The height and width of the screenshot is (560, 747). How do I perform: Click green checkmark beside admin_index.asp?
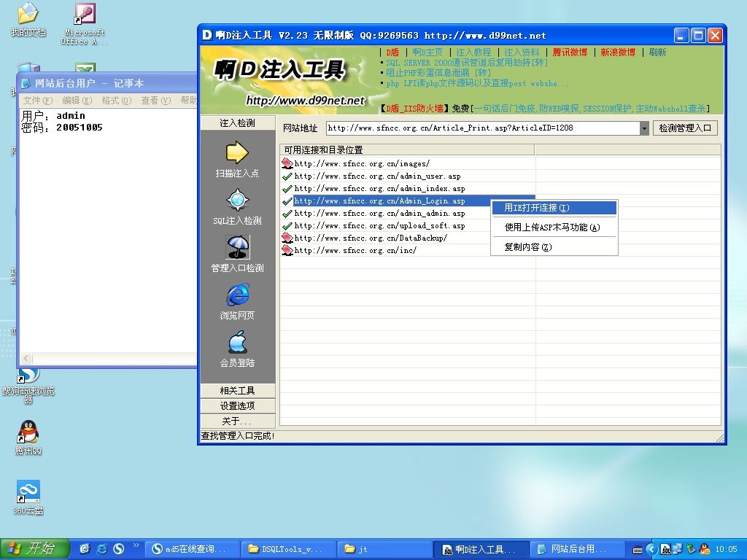click(x=287, y=189)
